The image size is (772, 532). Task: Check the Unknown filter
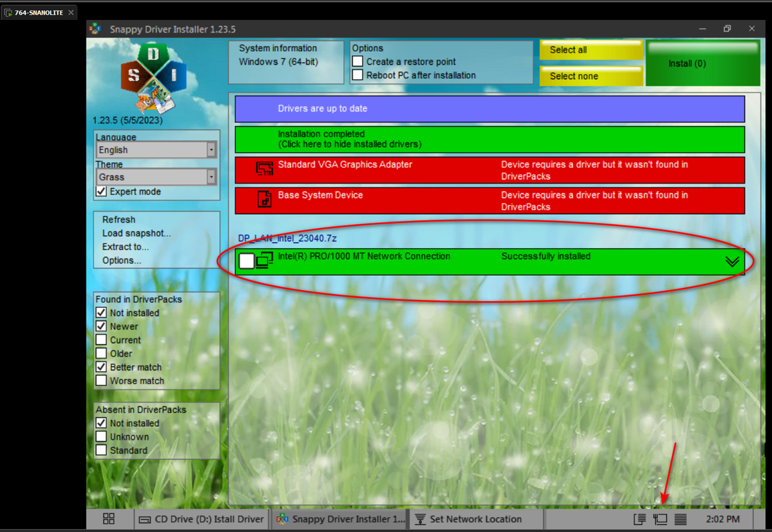tap(101, 436)
